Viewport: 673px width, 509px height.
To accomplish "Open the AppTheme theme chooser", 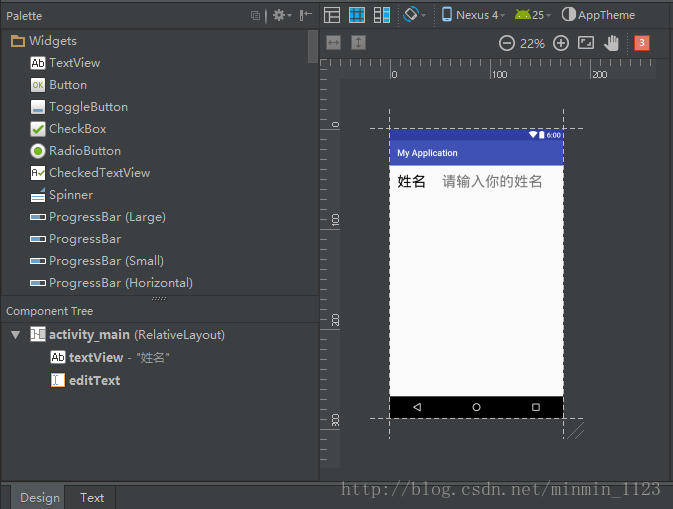I will click(598, 15).
